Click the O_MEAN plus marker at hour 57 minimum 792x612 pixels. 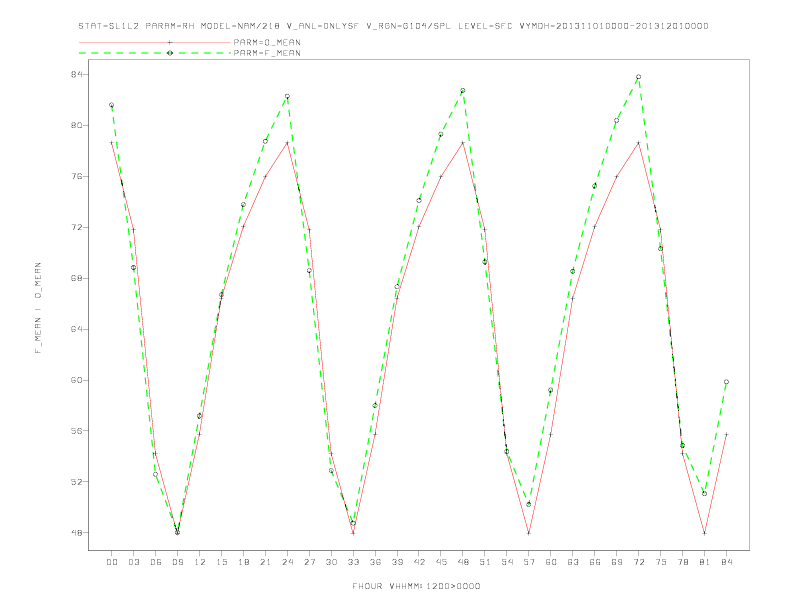click(x=529, y=533)
